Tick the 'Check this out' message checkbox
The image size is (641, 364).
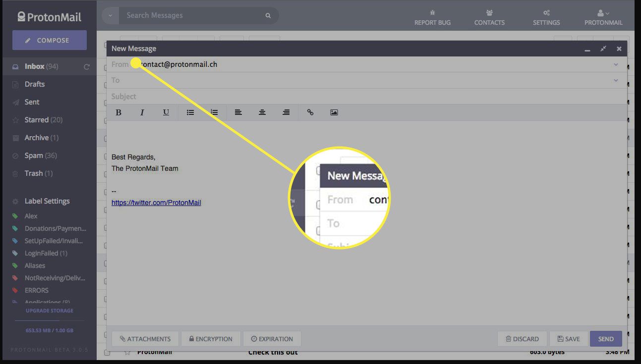(107, 353)
